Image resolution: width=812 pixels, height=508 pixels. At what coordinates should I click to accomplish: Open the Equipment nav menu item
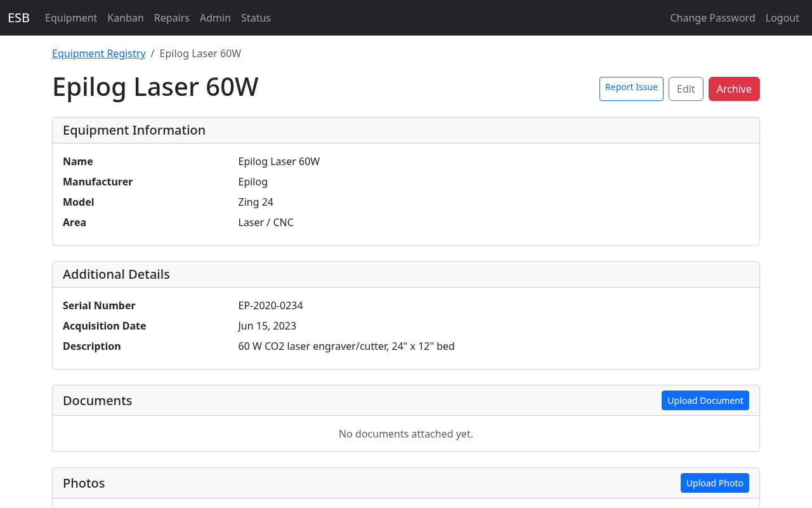pos(71,18)
